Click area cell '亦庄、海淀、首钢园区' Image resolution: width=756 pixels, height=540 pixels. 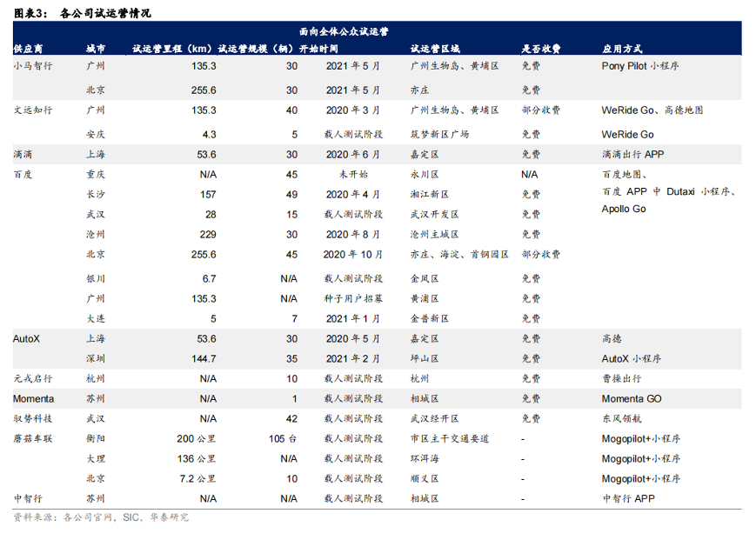[x=459, y=254]
